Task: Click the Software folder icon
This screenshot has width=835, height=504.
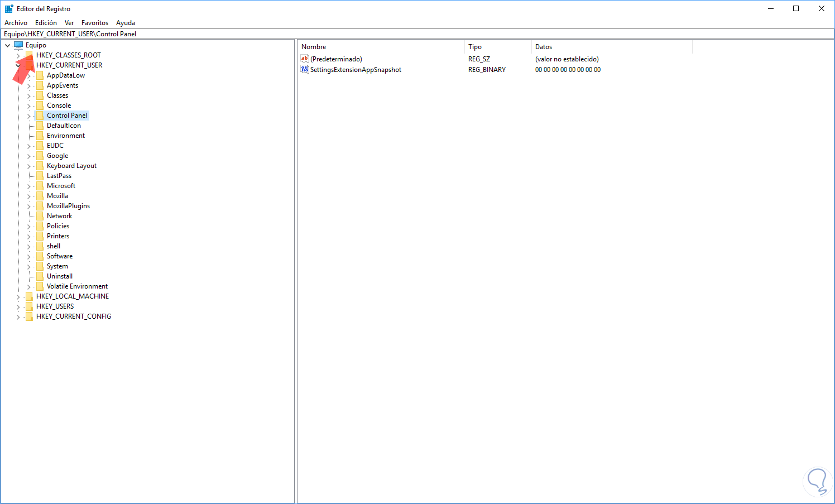Action: (40, 256)
